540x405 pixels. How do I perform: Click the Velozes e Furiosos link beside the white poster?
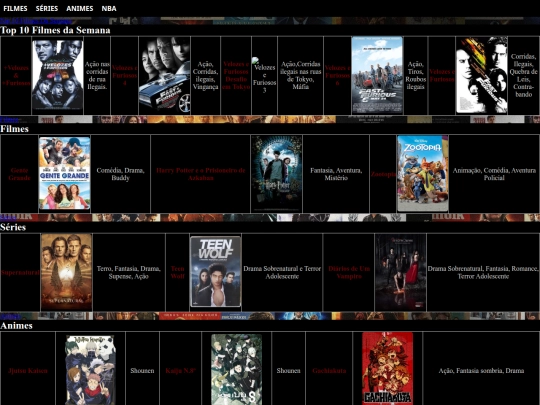(x=442, y=75)
